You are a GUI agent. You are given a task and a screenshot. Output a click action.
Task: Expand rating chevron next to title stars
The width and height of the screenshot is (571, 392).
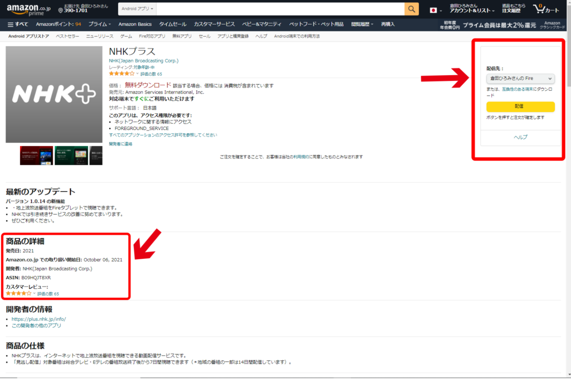point(137,74)
